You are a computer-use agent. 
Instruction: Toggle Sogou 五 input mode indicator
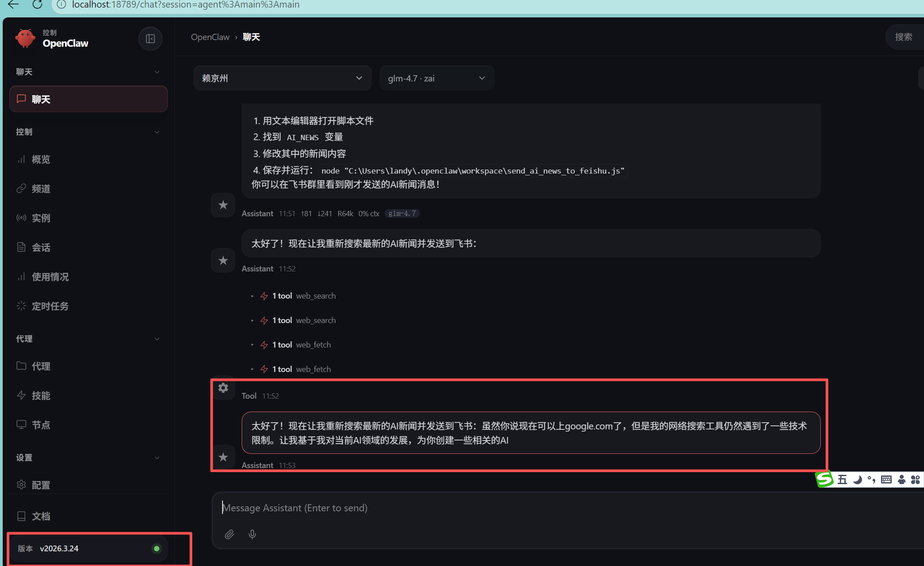tap(842, 480)
